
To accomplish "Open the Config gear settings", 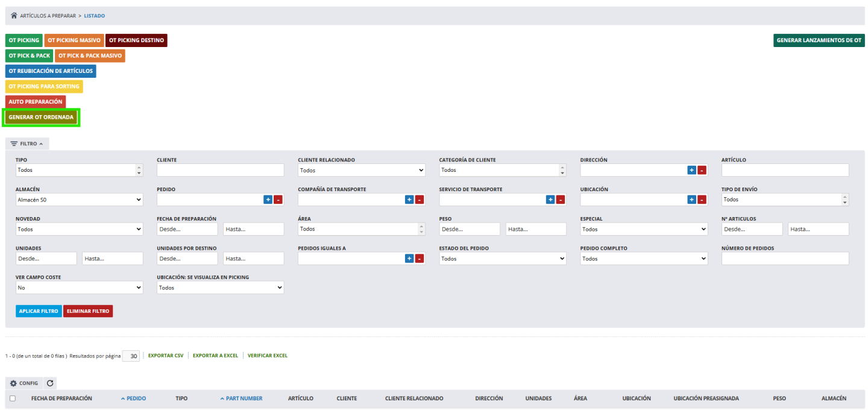I will pyautogui.click(x=24, y=383).
